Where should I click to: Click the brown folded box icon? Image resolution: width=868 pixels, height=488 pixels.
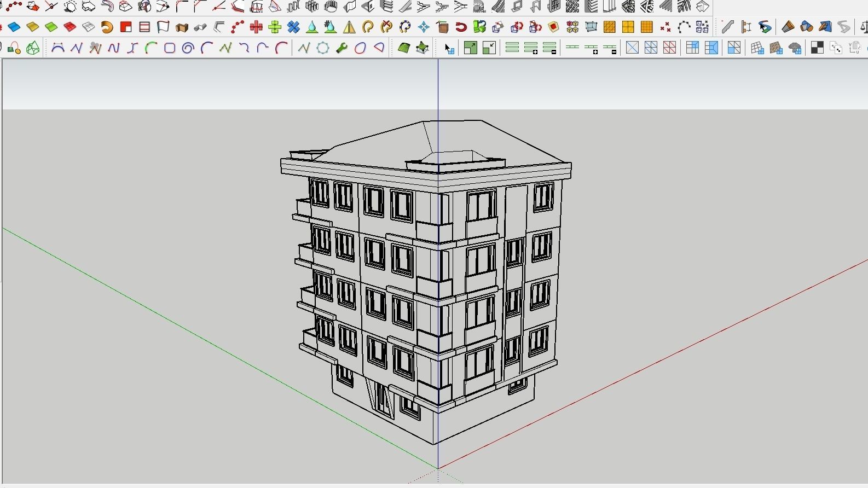182,27
